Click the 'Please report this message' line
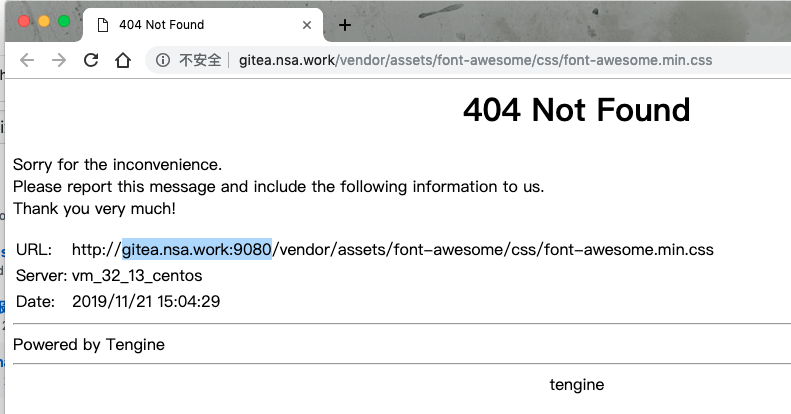 click(278, 187)
